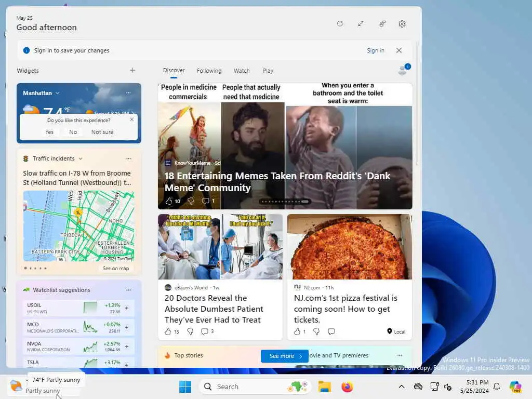This screenshot has height=399, width=532.
Task: Like the Dank Meme article
Action: [x=169, y=201]
